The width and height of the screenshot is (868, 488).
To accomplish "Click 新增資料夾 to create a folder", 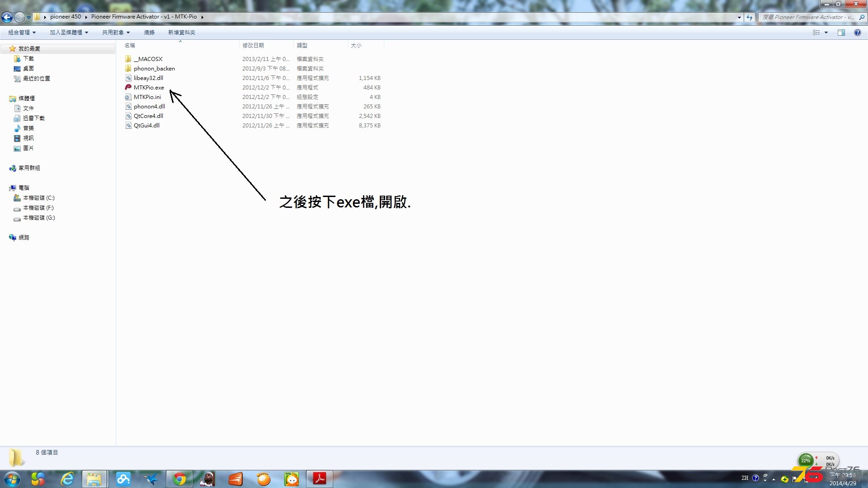I will [182, 33].
